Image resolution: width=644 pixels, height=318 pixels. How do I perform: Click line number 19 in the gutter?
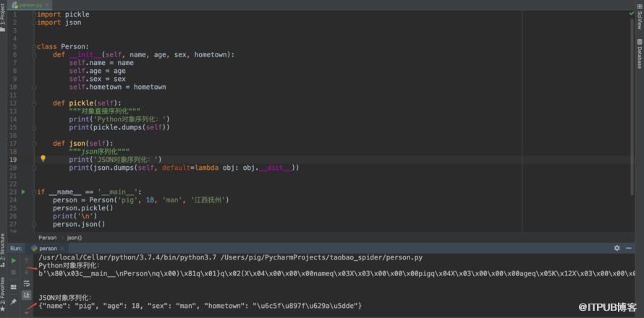coord(13,160)
